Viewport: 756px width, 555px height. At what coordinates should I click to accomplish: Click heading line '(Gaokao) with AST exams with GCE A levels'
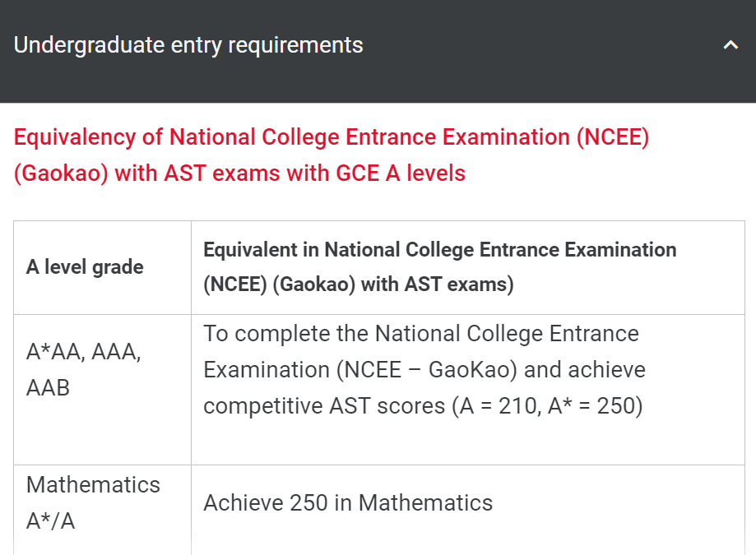tap(239, 173)
